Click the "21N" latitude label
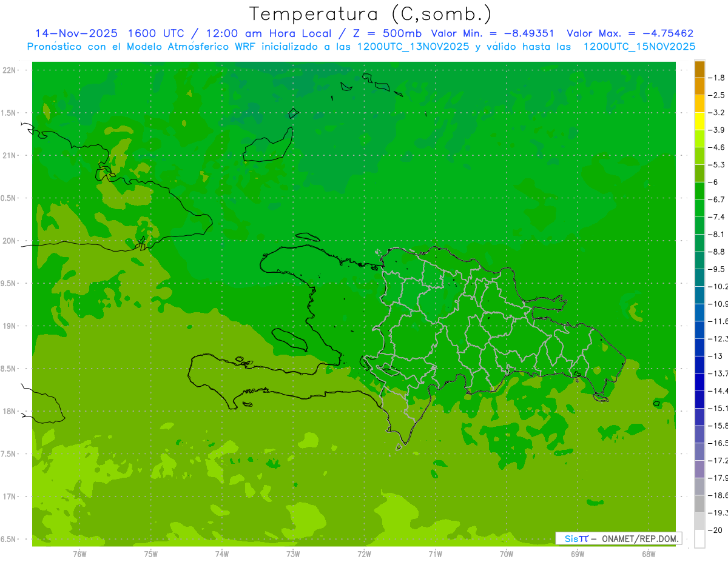The width and height of the screenshot is (728, 562). click(x=9, y=155)
